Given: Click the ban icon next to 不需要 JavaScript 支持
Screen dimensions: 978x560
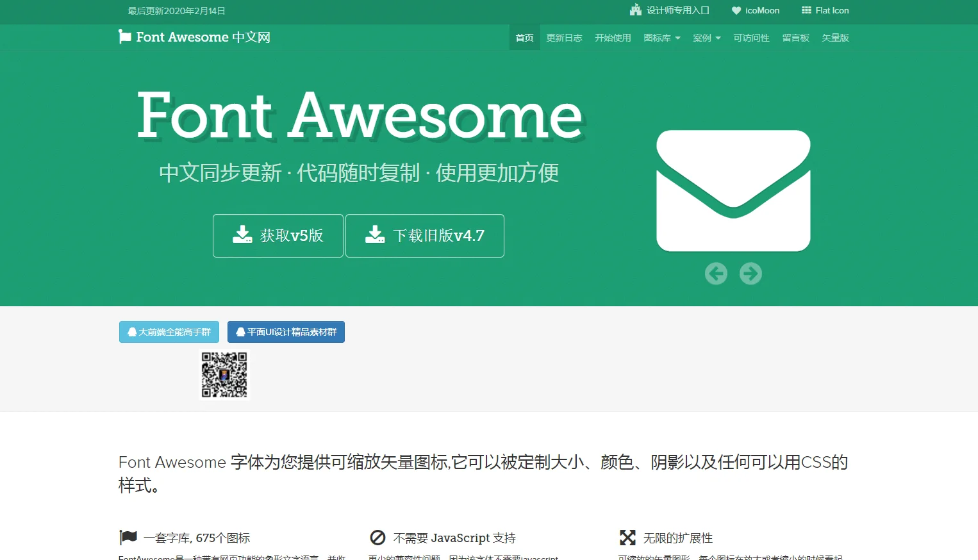Looking at the screenshot, I should point(377,538).
